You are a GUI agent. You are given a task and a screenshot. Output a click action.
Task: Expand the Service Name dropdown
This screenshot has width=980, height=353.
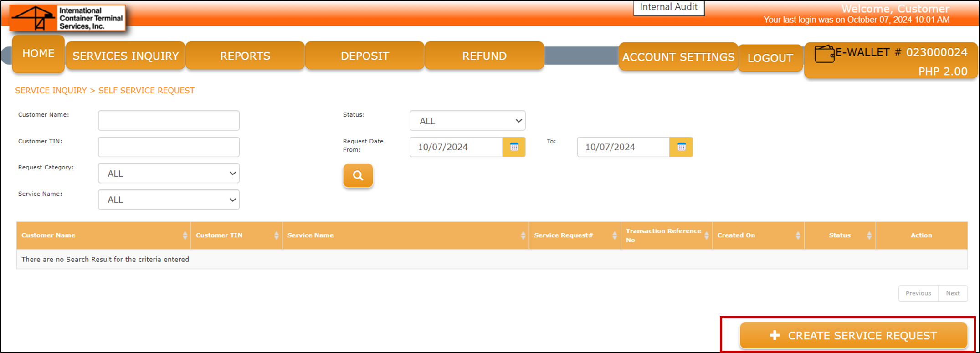[169, 200]
